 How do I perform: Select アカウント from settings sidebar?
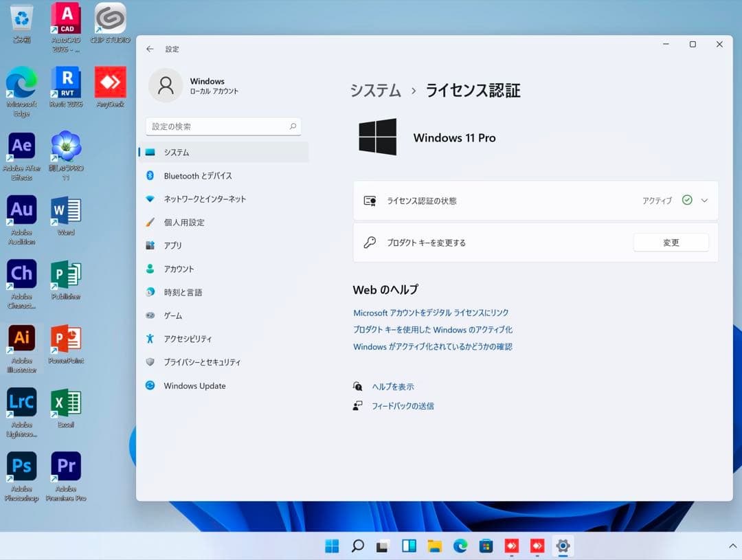(181, 269)
